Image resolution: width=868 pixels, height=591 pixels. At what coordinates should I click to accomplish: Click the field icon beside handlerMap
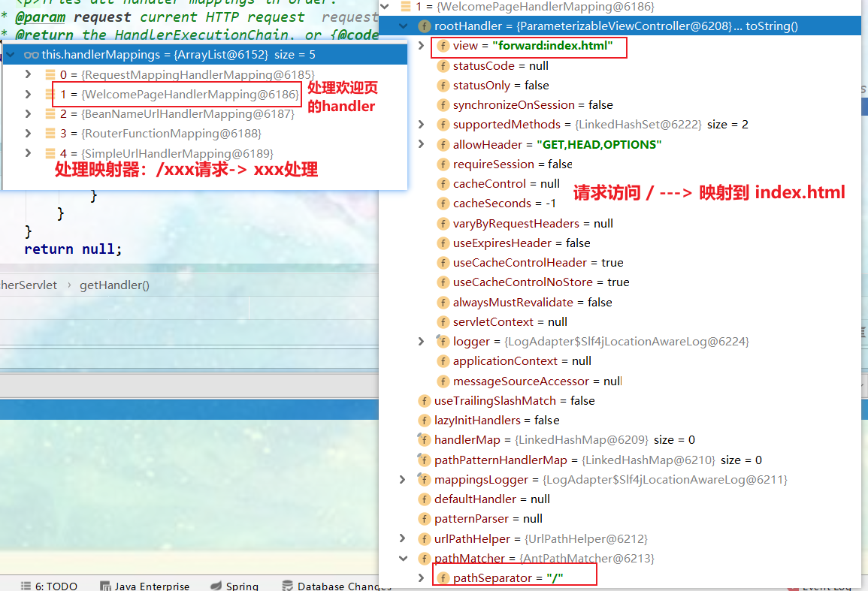[x=424, y=440]
